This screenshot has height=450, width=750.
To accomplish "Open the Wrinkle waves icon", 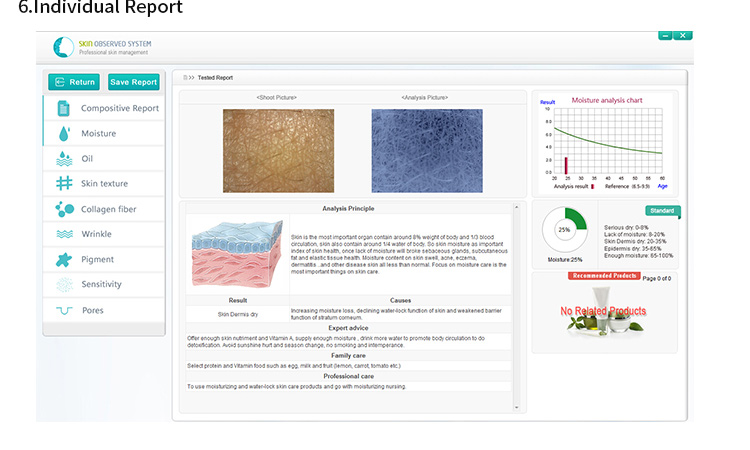I will (x=64, y=234).
